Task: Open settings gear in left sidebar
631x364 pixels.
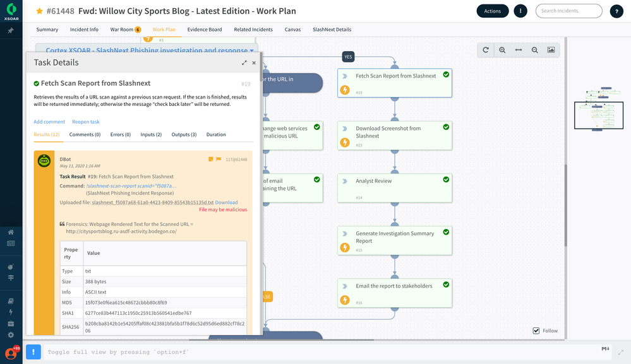Action: tap(11, 335)
